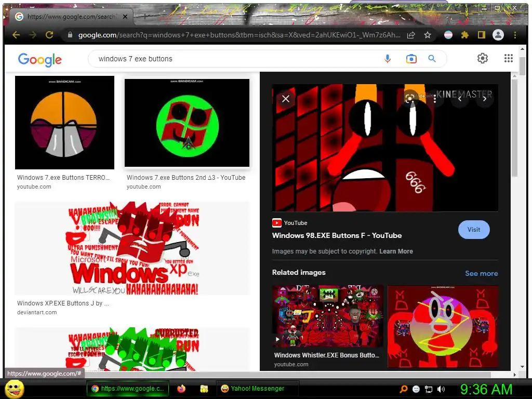Click the address bar URL
This screenshot has height=399, width=532.
tap(239, 35)
